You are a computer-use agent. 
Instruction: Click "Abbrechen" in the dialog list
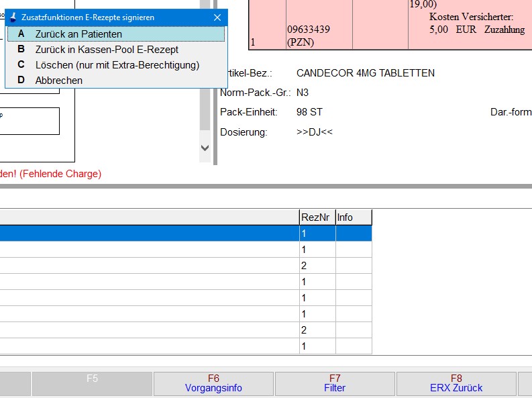(59, 81)
